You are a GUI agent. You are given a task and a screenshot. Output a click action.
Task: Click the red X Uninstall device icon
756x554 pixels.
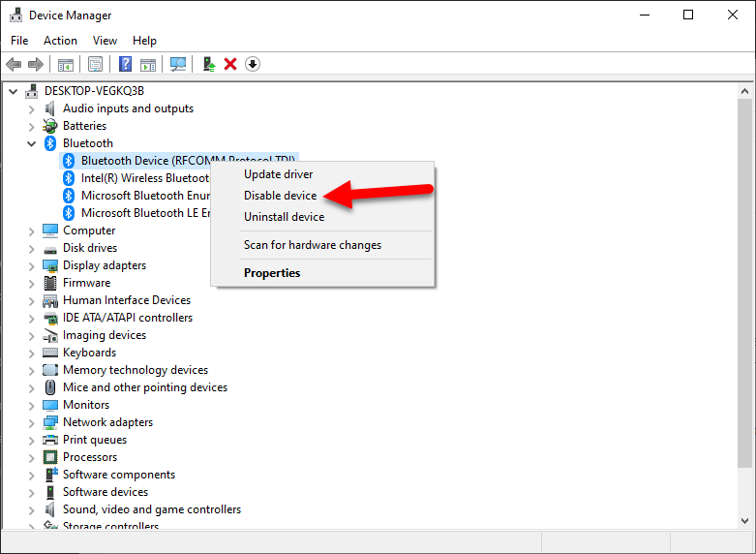pos(230,64)
